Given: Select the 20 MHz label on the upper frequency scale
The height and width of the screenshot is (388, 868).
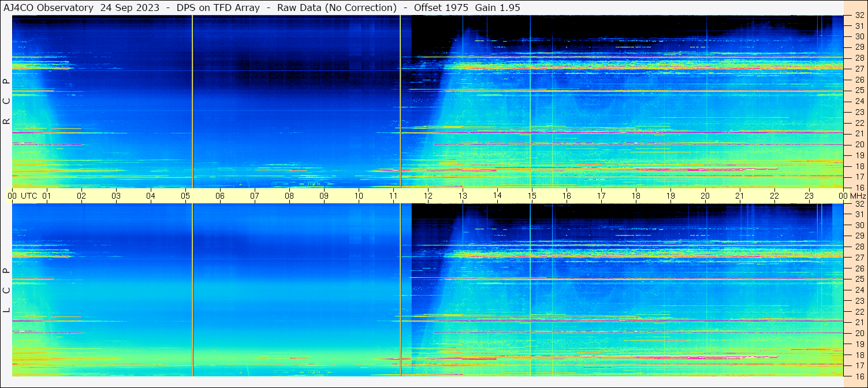Looking at the screenshot, I should [x=859, y=144].
